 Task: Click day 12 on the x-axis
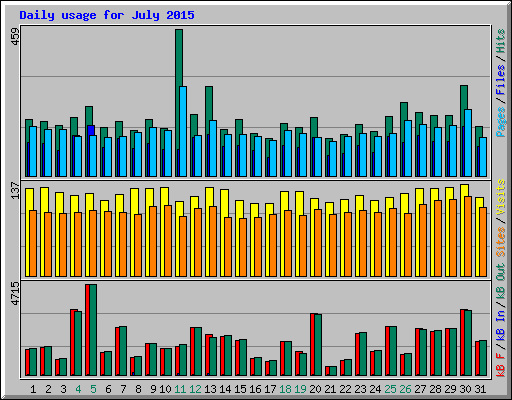[195, 389]
